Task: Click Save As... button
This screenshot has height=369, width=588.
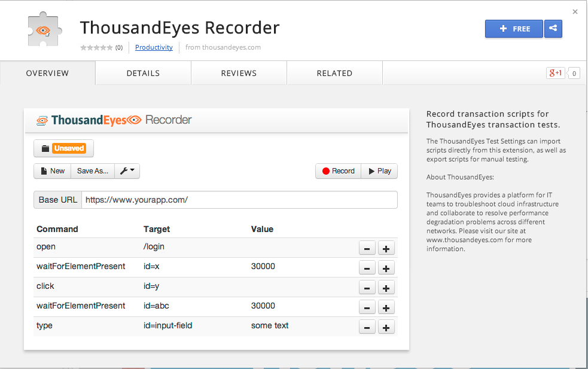Action: click(x=93, y=171)
